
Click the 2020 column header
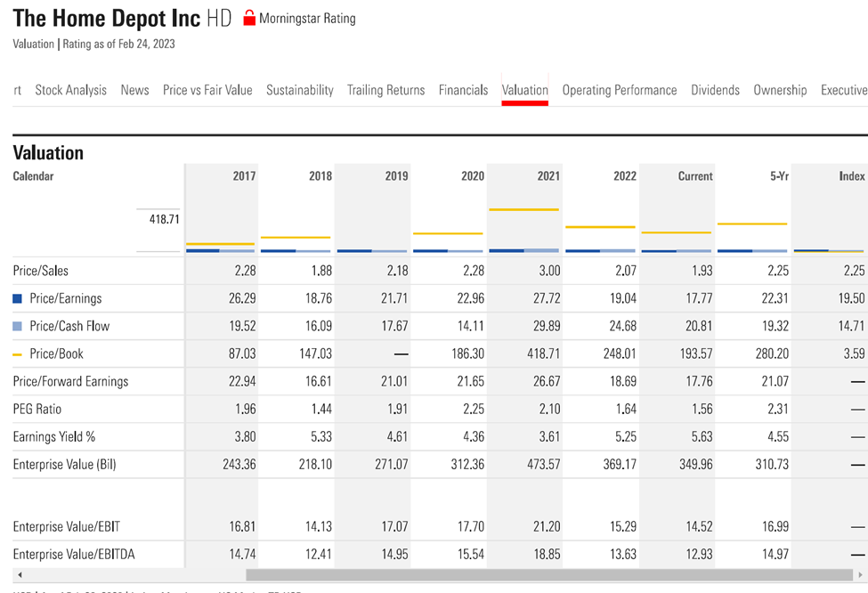[x=473, y=176]
